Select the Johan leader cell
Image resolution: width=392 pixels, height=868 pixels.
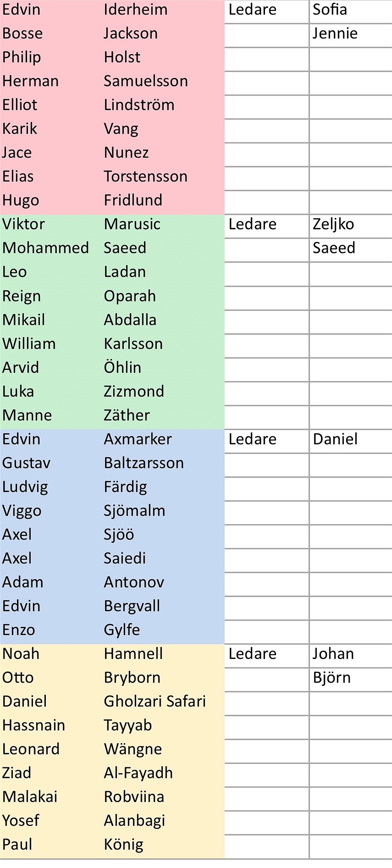point(333,654)
